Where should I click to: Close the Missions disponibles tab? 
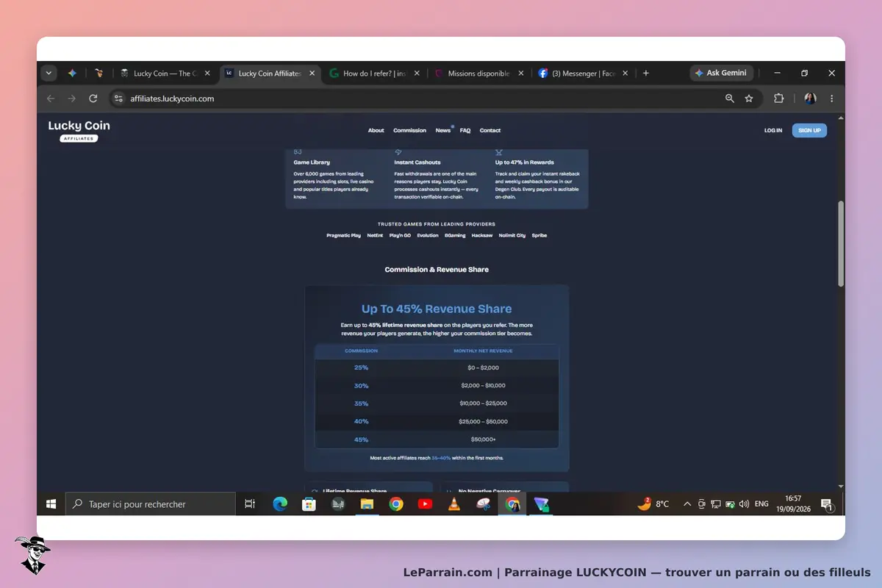pos(521,73)
